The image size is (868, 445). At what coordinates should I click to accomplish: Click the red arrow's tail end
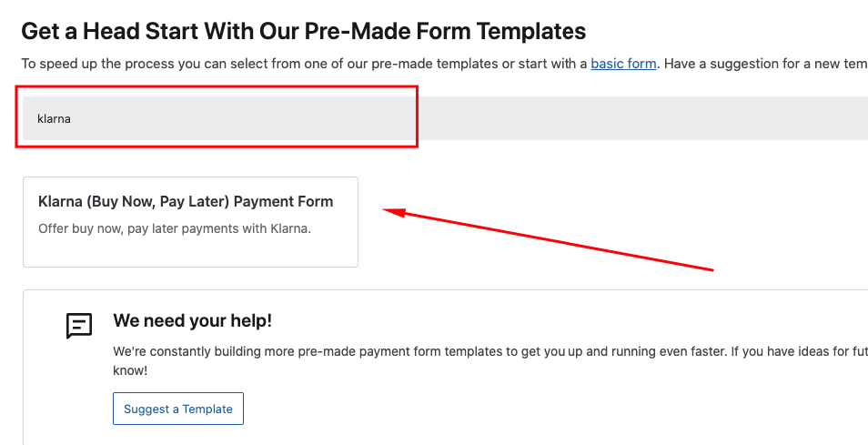712,269
